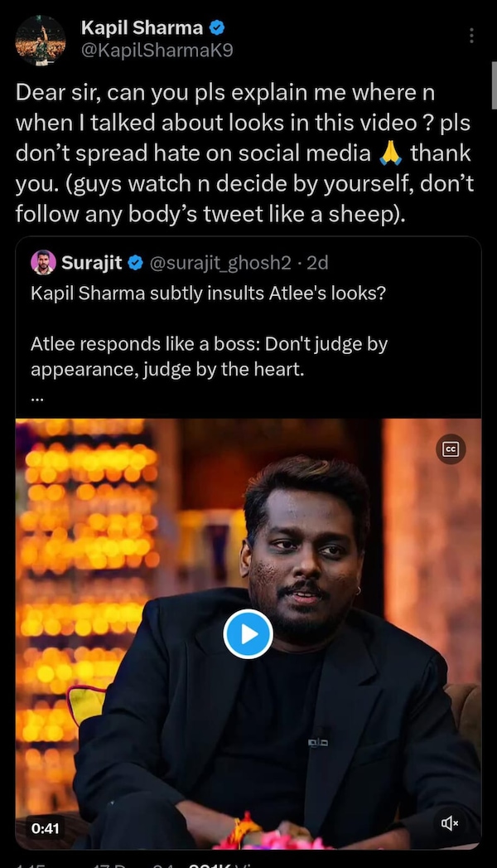Click Kapil Sharma's display name
The image size is (497, 868).
coord(141,27)
